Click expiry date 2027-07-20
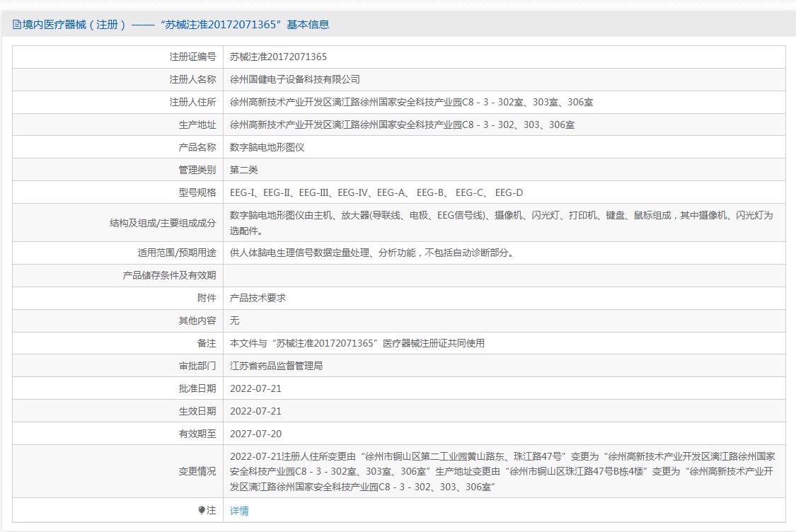This screenshot has width=796, height=532. coord(255,434)
